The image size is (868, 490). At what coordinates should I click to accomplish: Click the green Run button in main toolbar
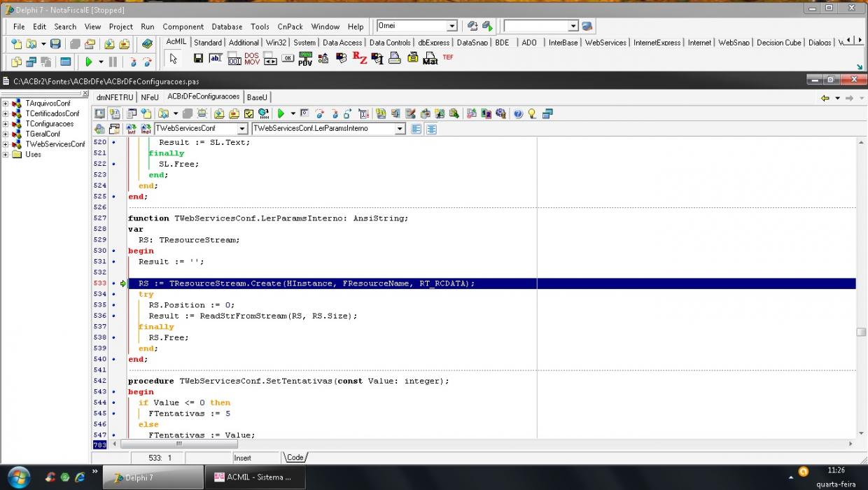click(89, 62)
